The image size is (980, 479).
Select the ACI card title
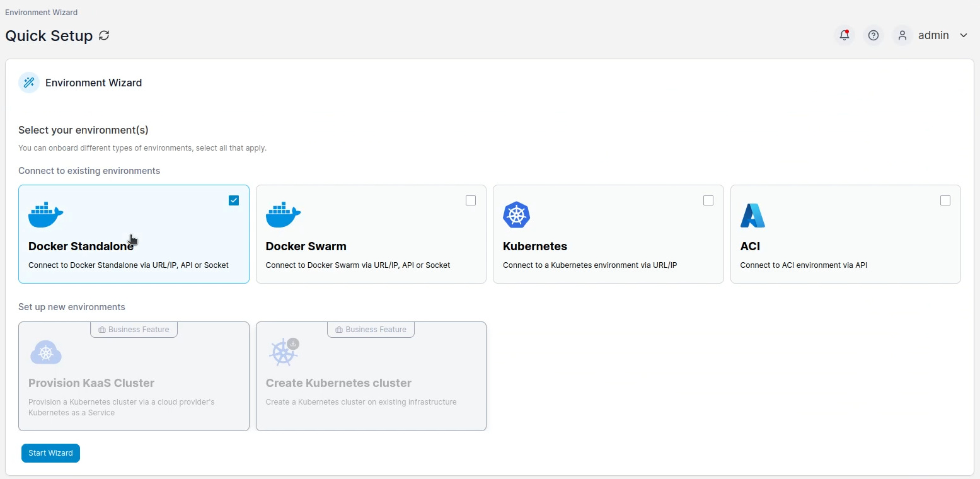(750, 246)
